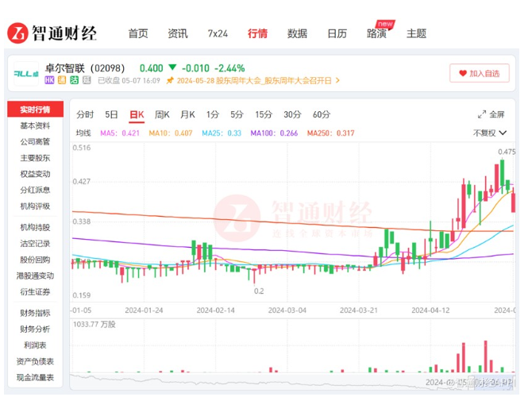
Task: Switch chart to 60分 interval
Action: click(x=322, y=114)
